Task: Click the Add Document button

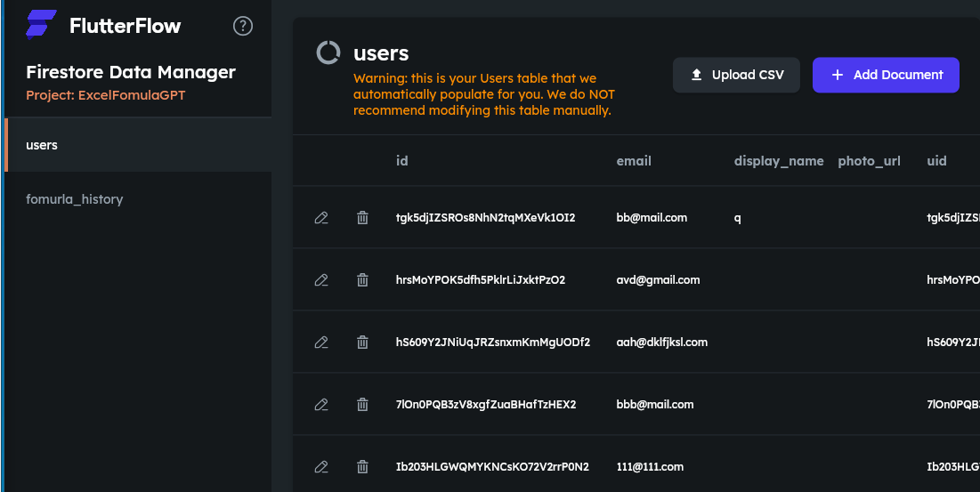Action: 886,75
